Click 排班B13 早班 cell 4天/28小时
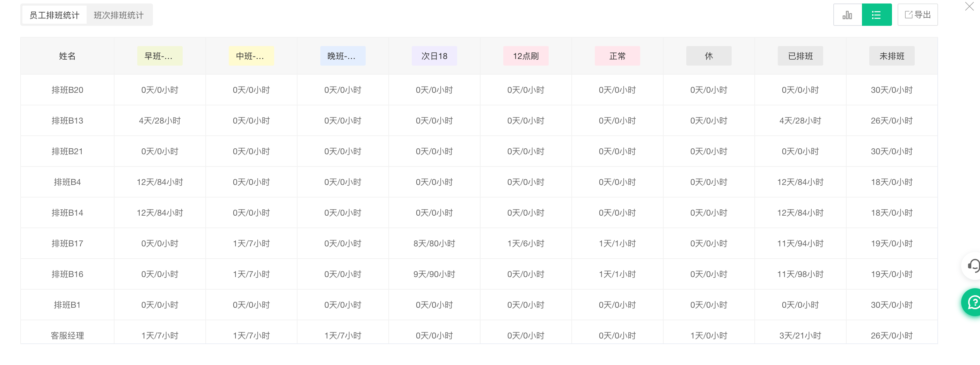The width and height of the screenshot is (980, 365). pyautogui.click(x=160, y=120)
